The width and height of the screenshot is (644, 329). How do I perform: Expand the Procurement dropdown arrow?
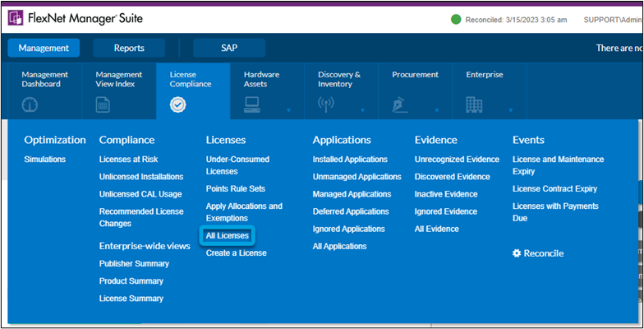[437, 110]
